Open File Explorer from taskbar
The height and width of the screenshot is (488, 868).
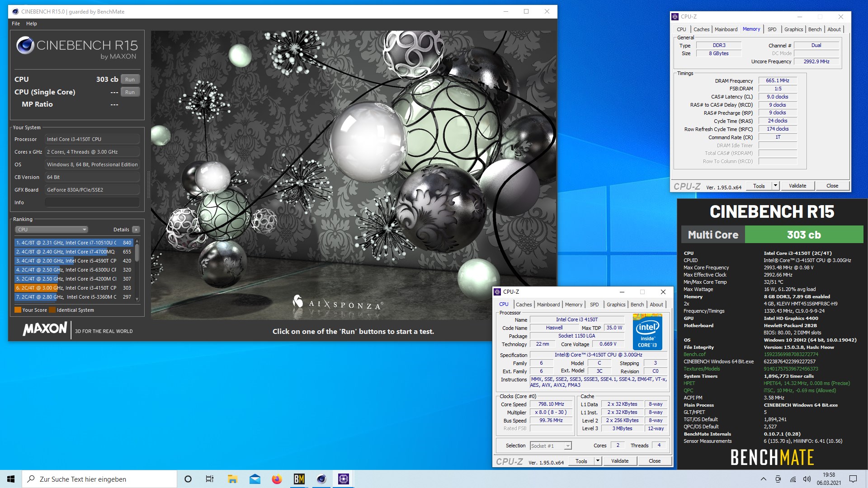(x=232, y=479)
